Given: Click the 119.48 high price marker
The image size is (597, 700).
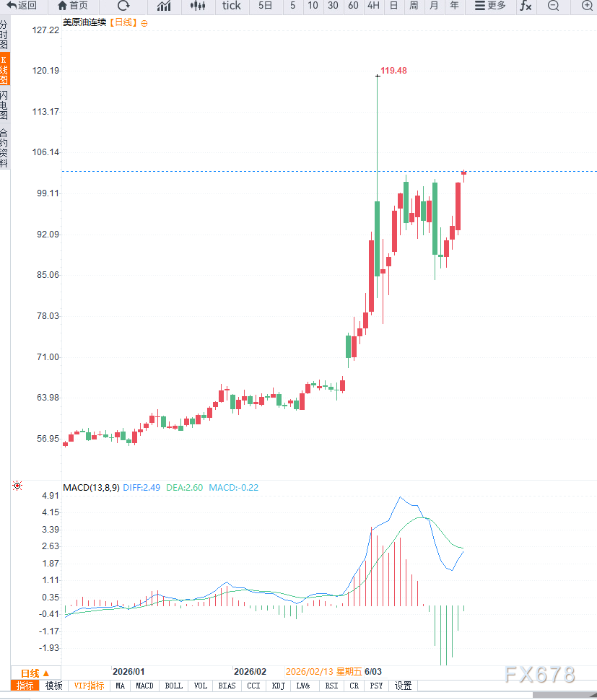Looking at the screenshot, I should pos(393,71).
